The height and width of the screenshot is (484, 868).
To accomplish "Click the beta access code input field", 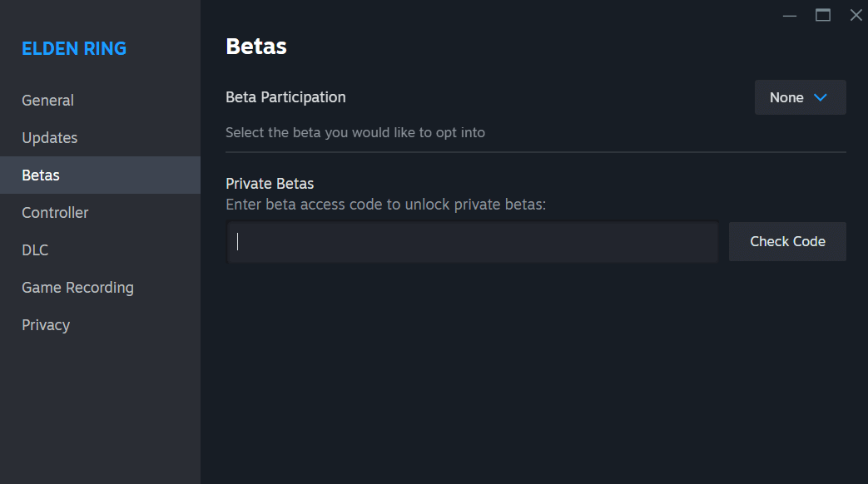I will pyautogui.click(x=473, y=241).
